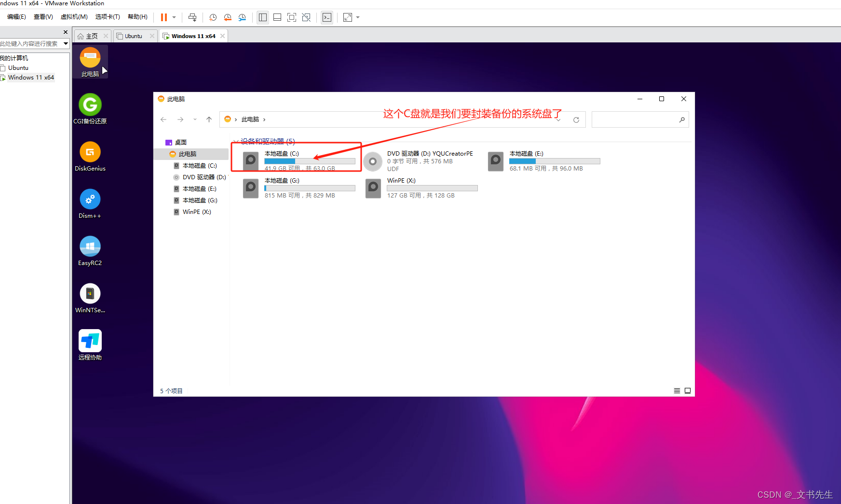Switch explorer to details view
841x504 pixels.
tap(677, 391)
